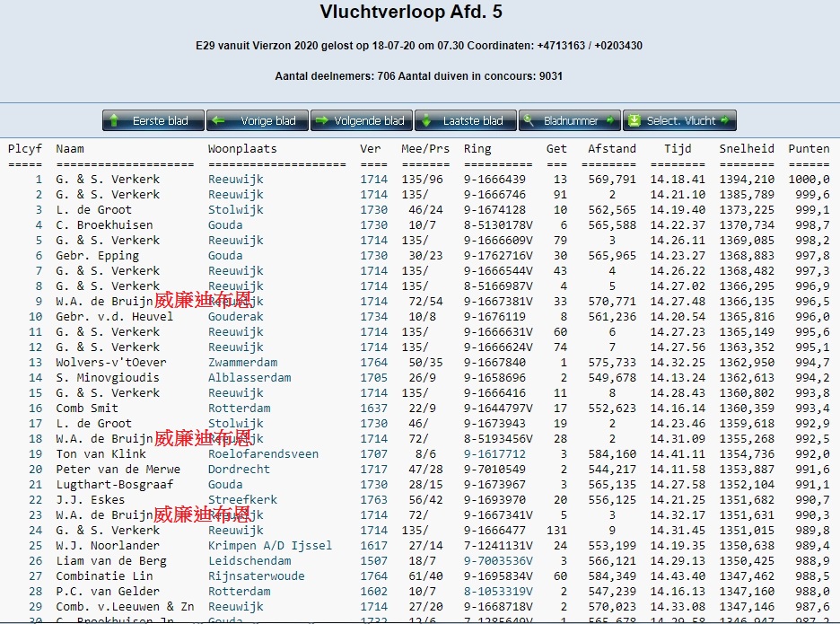Click the Woonplaats column header
This screenshot has height=624, width=840.
tap(242, 148)
